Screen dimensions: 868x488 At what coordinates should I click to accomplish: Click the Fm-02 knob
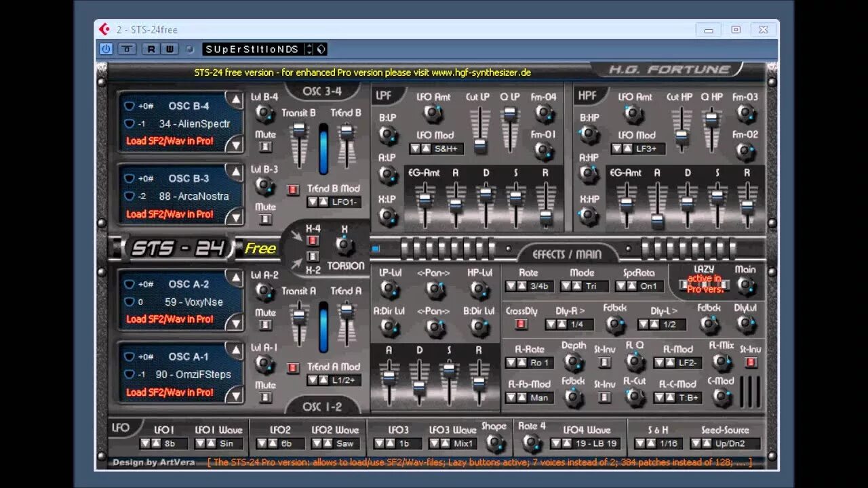pos(745,150)
